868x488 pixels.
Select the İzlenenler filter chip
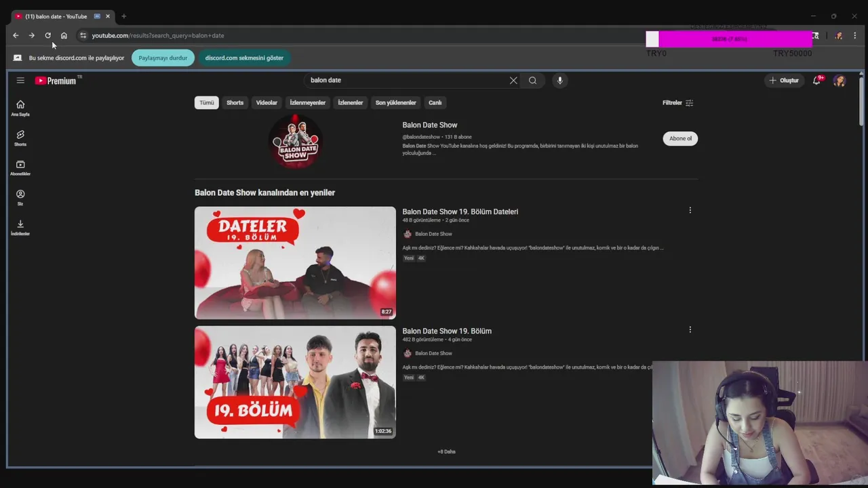pos(351,103)
